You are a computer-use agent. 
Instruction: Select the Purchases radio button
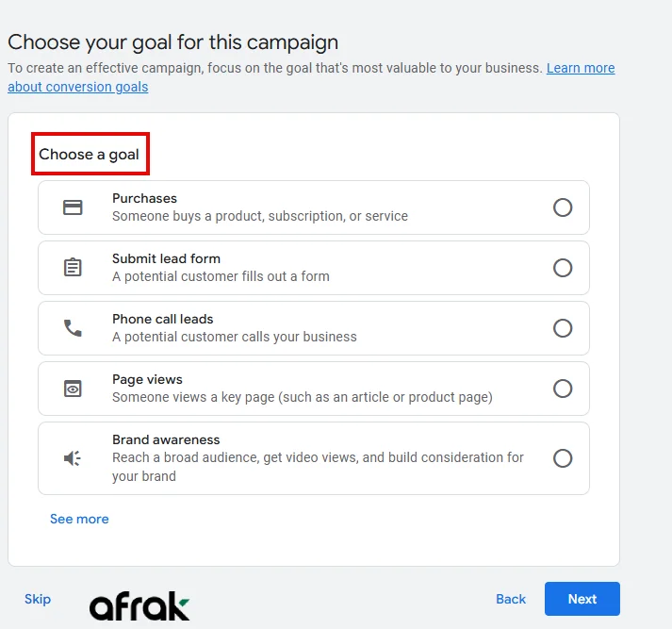click(x=563, y=207)
